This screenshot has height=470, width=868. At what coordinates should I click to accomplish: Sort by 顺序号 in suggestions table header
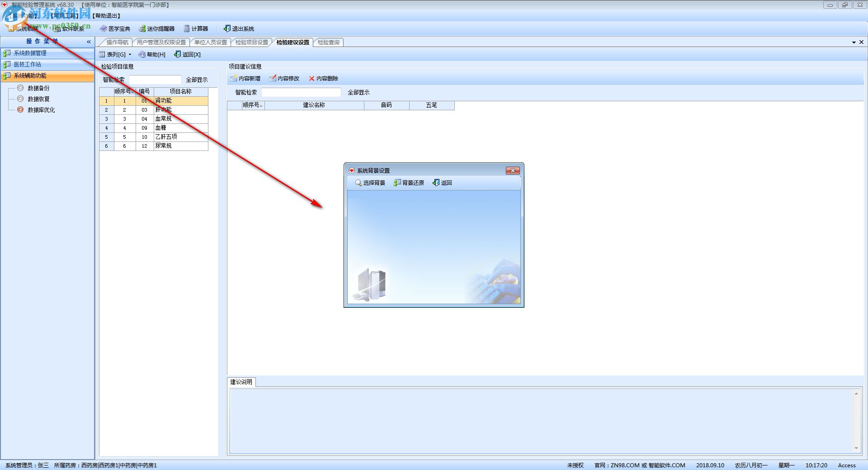pyautogui.click(x=253, y=105)
